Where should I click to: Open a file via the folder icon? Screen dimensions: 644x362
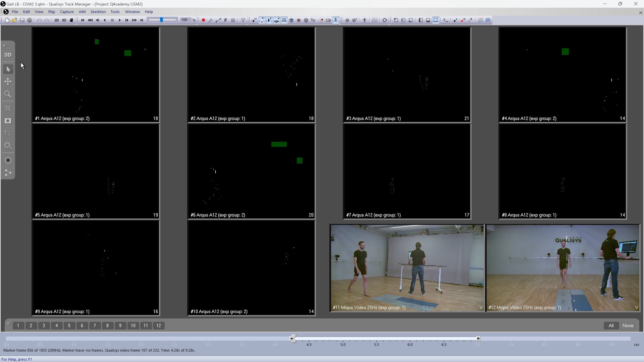click(x=14, y=20)
